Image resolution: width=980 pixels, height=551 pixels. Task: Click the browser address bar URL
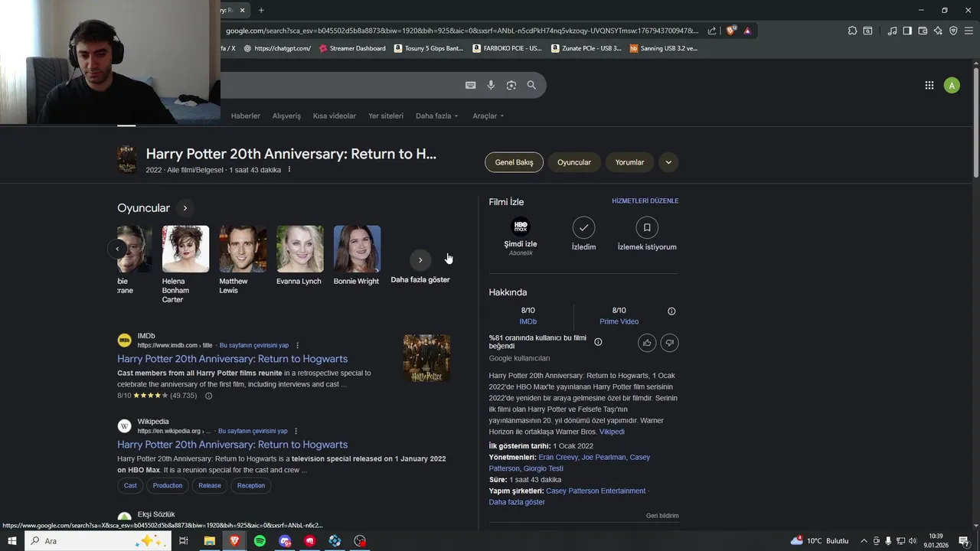coord(462,31)
